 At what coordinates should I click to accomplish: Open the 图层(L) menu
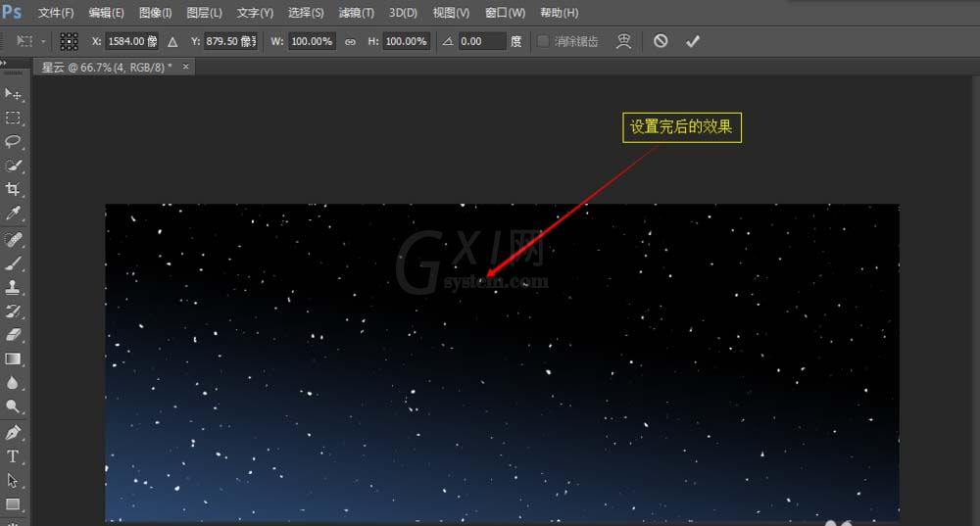pos(205,13)
